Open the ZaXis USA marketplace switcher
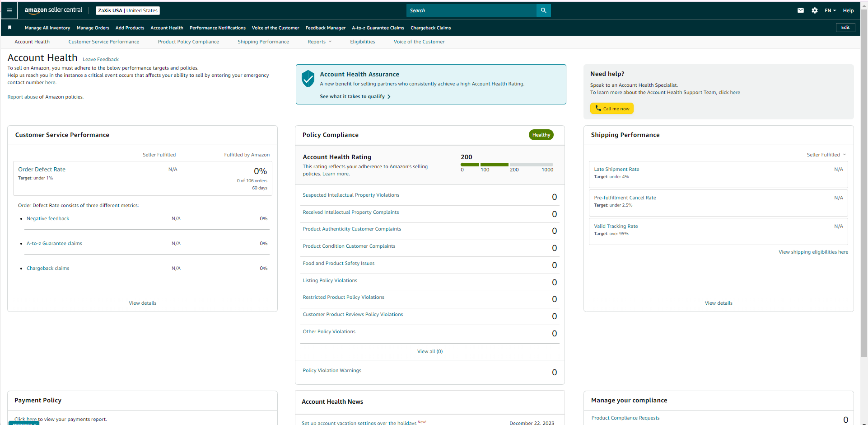The width and height of the screenshot is (868, 425). [x=128, y=10]
